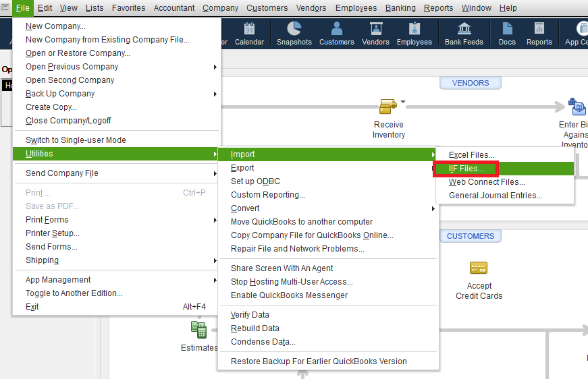The height and width of the screenshot is (379, 588).
Task: Open Customers center toolbar icon
Action: pos(337,33)
